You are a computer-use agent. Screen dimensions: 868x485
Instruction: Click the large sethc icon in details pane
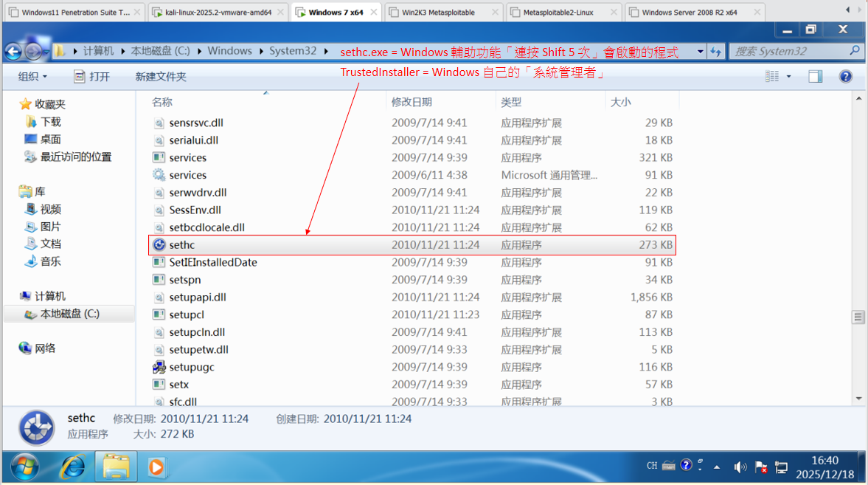pyautogui.click(x=37, y=427)
